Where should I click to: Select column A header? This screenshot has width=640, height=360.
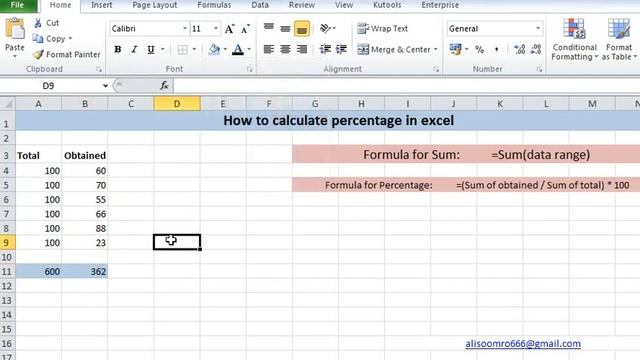coord(38,104)
